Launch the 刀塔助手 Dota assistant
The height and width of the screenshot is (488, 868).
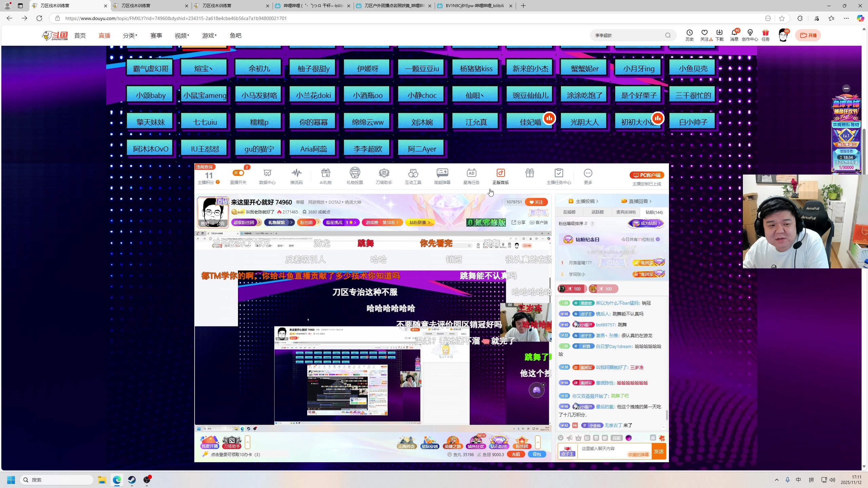[383, 176]
